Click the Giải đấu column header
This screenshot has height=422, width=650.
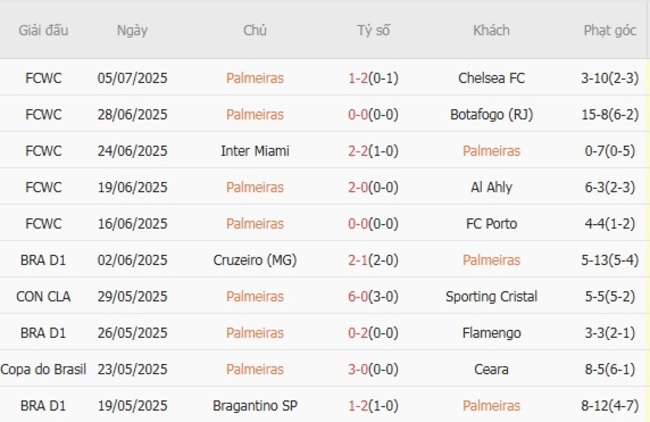43,30
